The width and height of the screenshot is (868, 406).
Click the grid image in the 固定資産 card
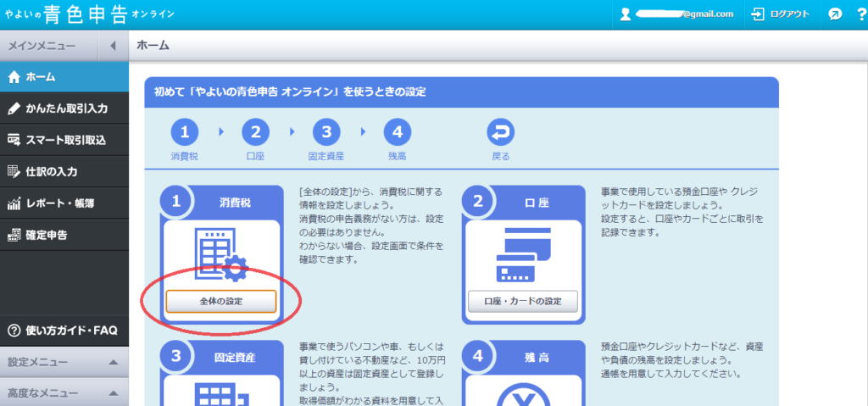(x=223, y=394)
